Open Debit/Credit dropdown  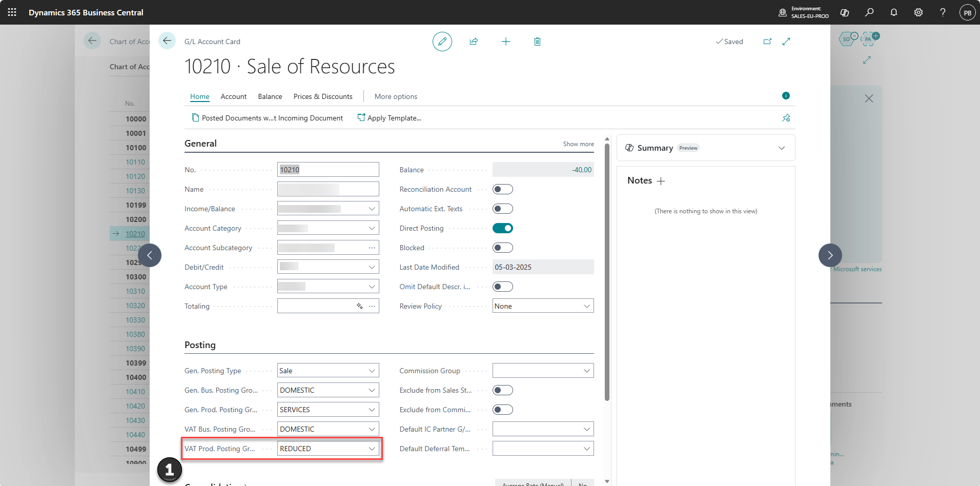(x=372, y=267)
